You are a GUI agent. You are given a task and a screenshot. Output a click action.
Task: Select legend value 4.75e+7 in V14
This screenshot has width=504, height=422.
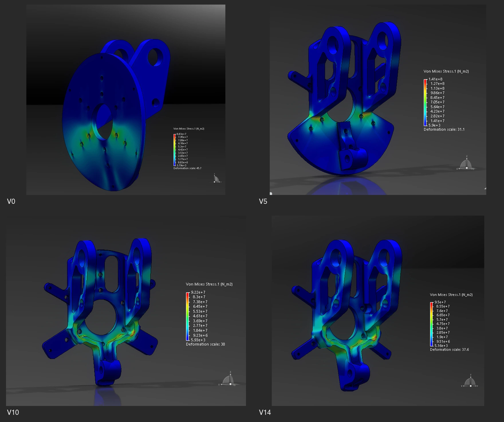click(443, 324)
